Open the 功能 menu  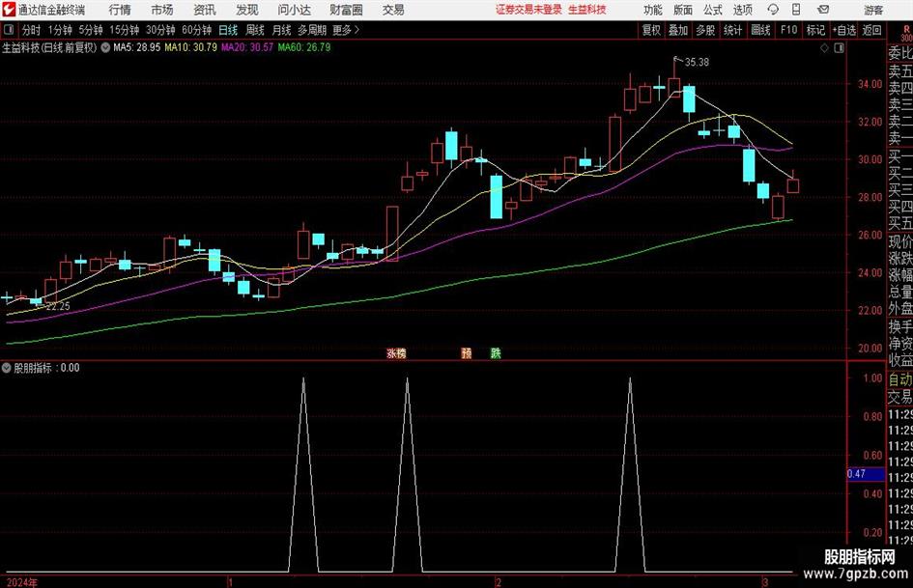tap(653, 10)
